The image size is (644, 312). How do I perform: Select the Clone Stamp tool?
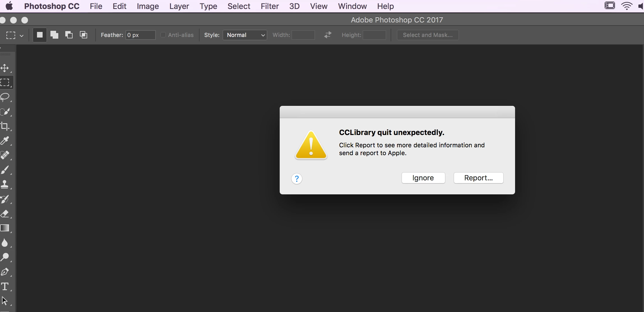point(5,184)
